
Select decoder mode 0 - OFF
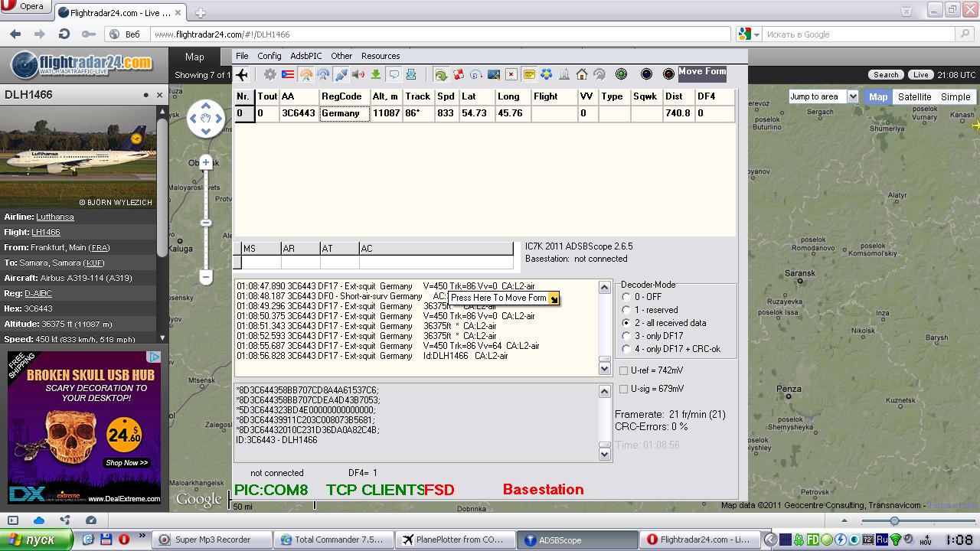pos(627,297)
